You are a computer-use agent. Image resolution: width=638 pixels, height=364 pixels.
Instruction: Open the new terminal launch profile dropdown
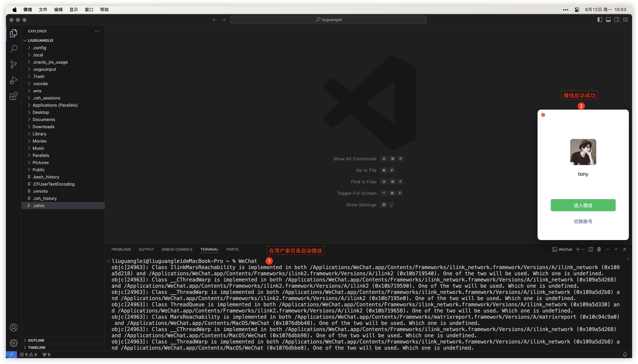coord(583,249)
